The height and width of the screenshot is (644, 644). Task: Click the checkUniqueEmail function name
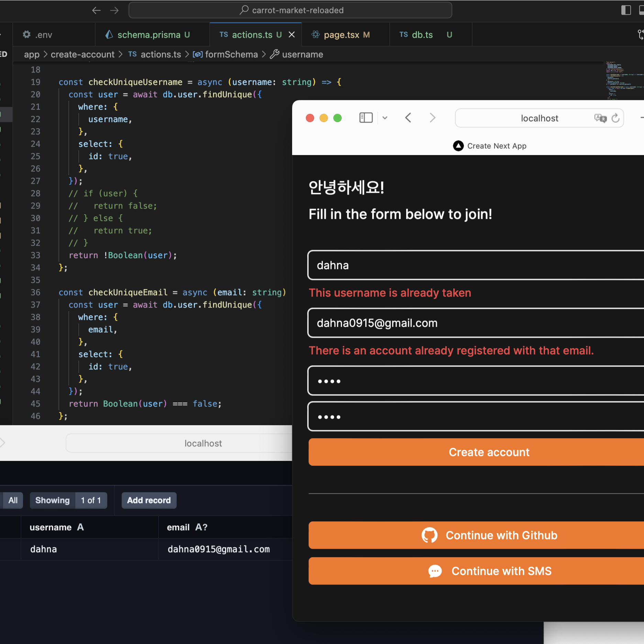pyautogui.click(x=128, y=292)
